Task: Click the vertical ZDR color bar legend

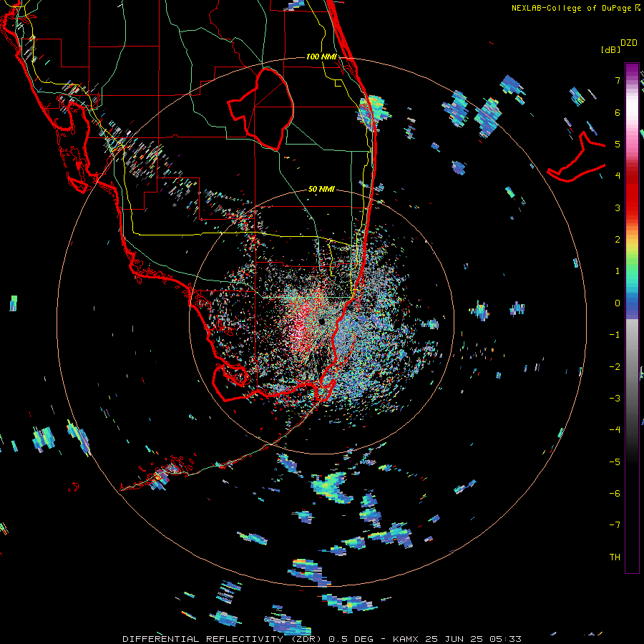Action: tap(632, 318)
